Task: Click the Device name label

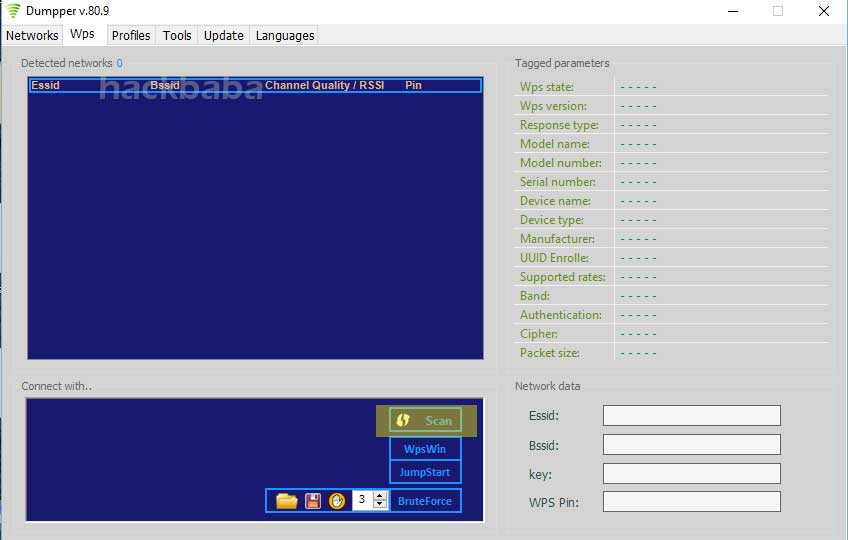Action: (555, 201)
